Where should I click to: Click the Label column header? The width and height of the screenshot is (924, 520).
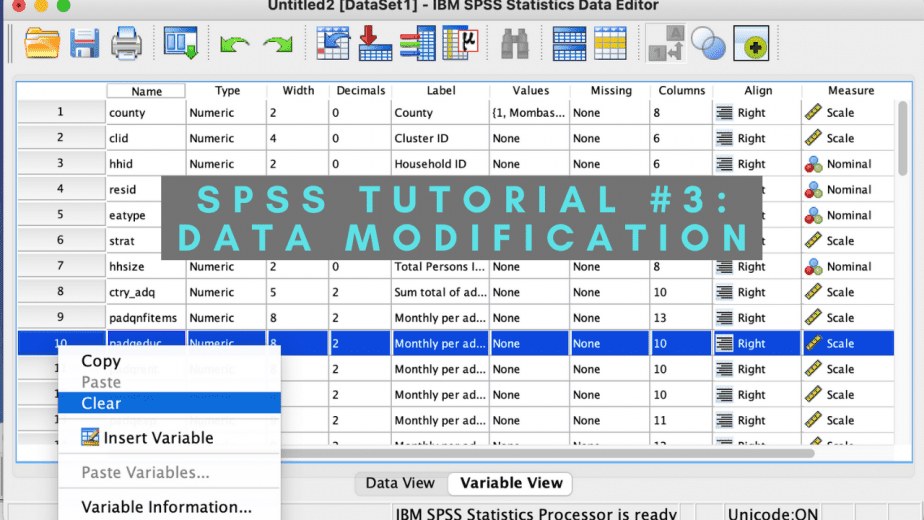[x=440, y=90]
